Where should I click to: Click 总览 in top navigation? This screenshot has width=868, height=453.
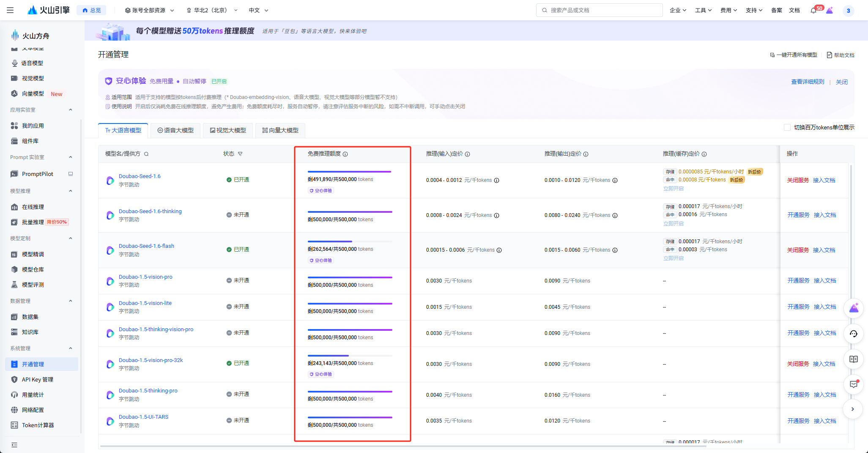91,10
